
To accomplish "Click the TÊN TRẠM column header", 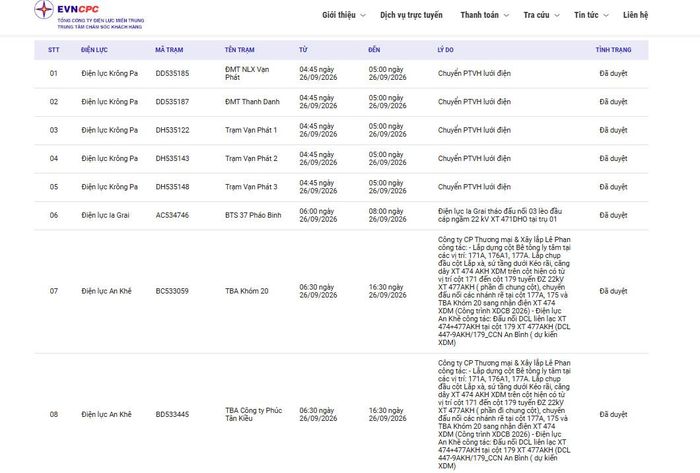I will pyautogui.click(x=240, y=50).
